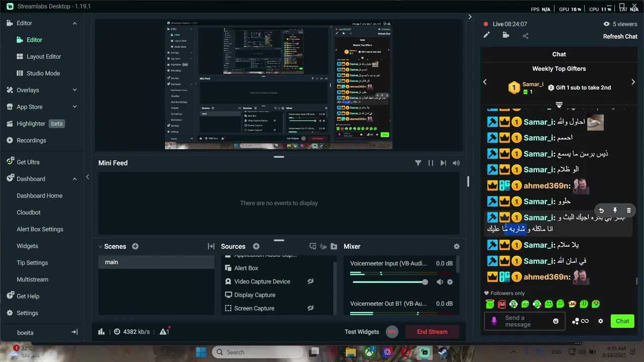Pause the Mini Feed alert queue
The height and width of the screenshot is (362, 644).
[x=431, y=163]
